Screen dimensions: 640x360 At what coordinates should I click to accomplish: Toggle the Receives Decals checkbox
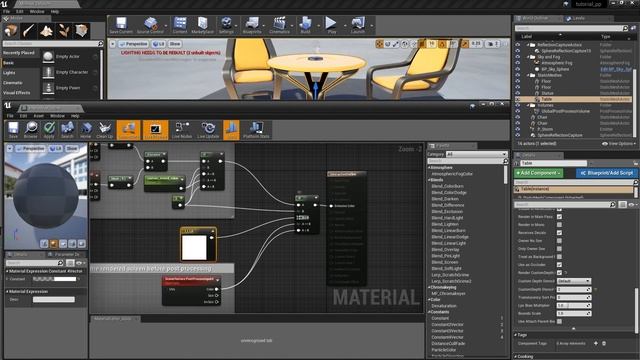tap(559, 233)
